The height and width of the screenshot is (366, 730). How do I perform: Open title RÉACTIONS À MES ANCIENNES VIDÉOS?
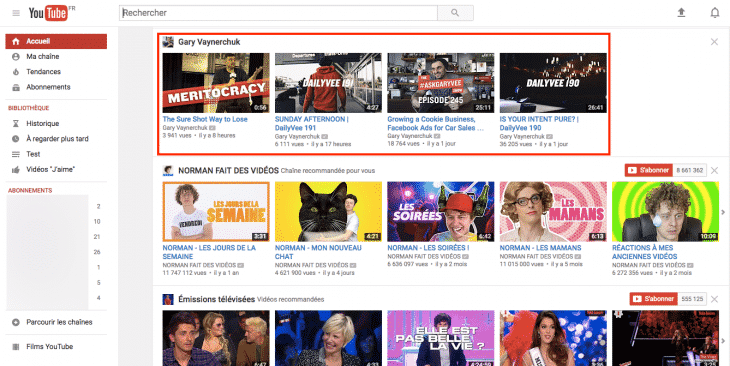pyautogui.click(x=646, y=252)
